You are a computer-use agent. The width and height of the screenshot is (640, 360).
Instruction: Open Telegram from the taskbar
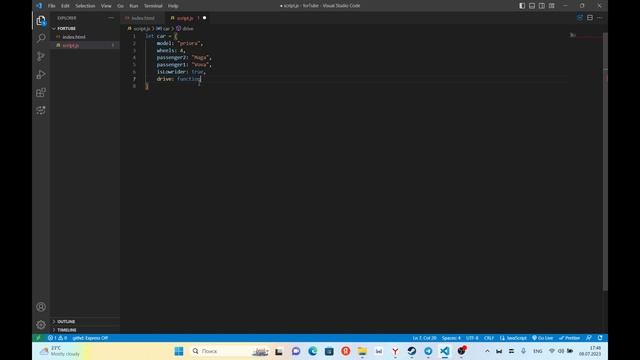click(428, 351)
